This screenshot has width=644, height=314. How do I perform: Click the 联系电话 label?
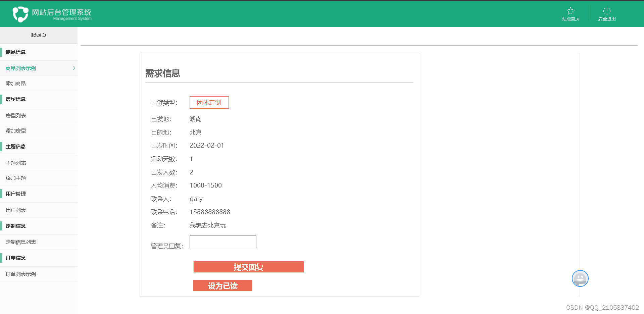tap(164, 212)
